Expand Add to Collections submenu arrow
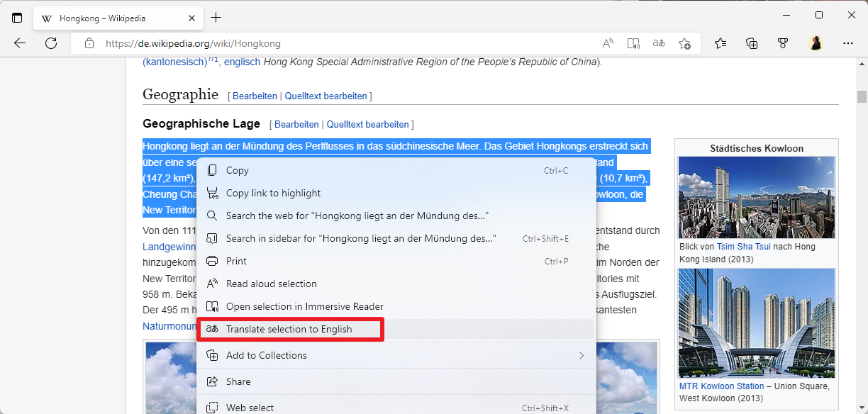868x414 pixels. (582, 355)
